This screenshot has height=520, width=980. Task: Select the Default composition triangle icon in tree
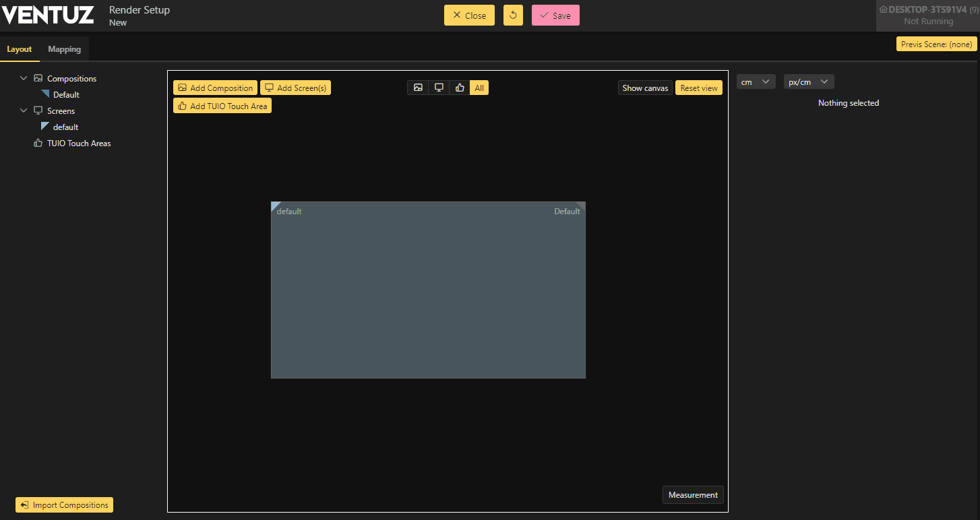[x=45, y=94]
